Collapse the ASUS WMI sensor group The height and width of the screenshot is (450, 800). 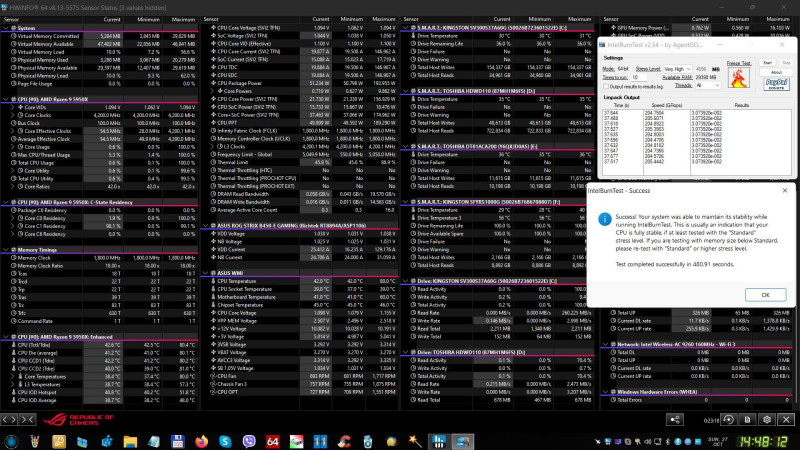click(x=206, y=273)
